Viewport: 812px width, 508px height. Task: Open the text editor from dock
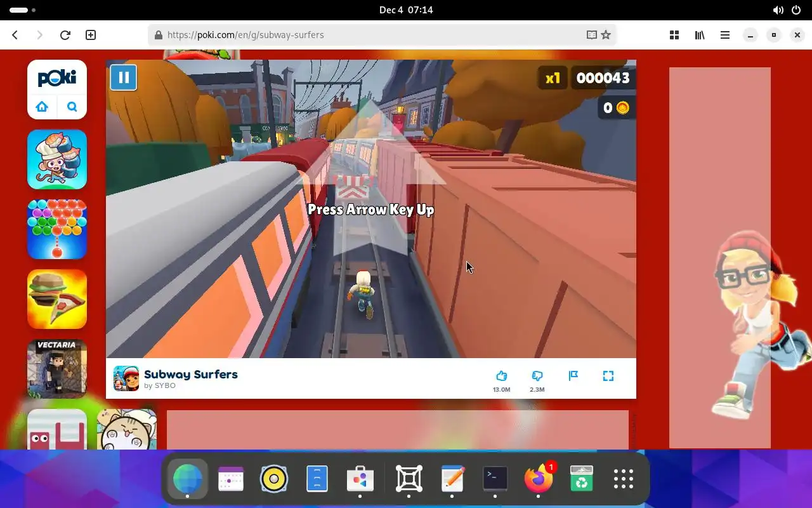[452, 479]
